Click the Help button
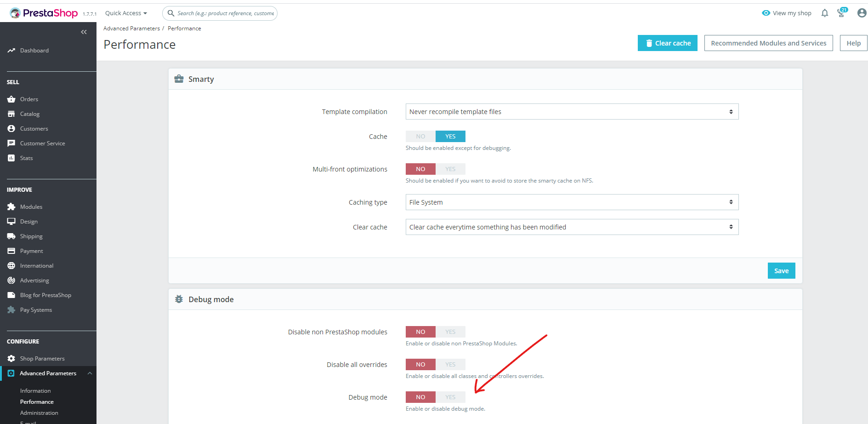Image resolution: width=868 pixels, height=424 pixels. pos(854,43)
